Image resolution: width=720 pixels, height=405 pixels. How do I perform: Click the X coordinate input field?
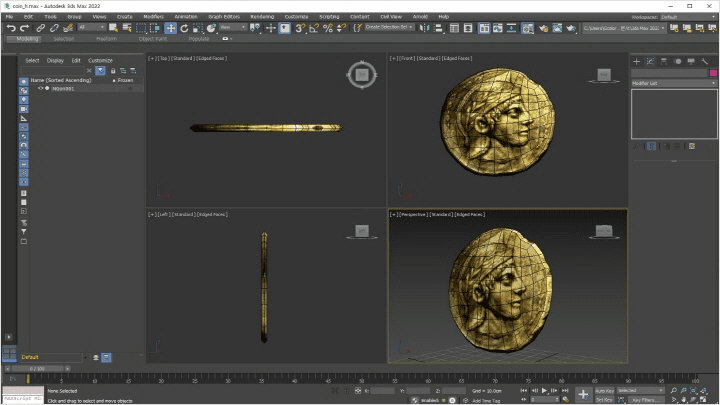point(382,391)
